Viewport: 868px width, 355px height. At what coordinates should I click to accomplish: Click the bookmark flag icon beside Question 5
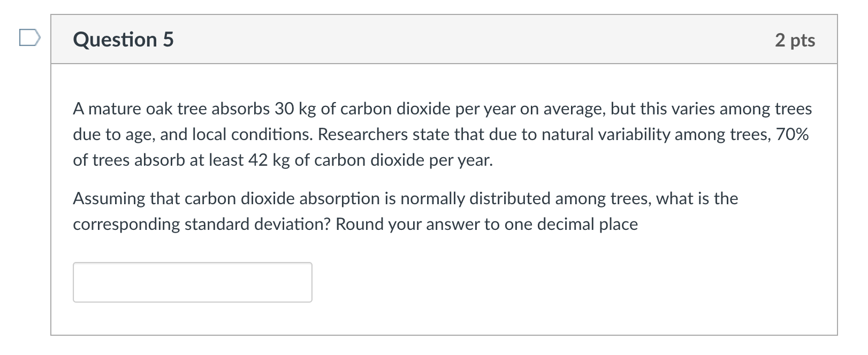click(x=29, y=37)
